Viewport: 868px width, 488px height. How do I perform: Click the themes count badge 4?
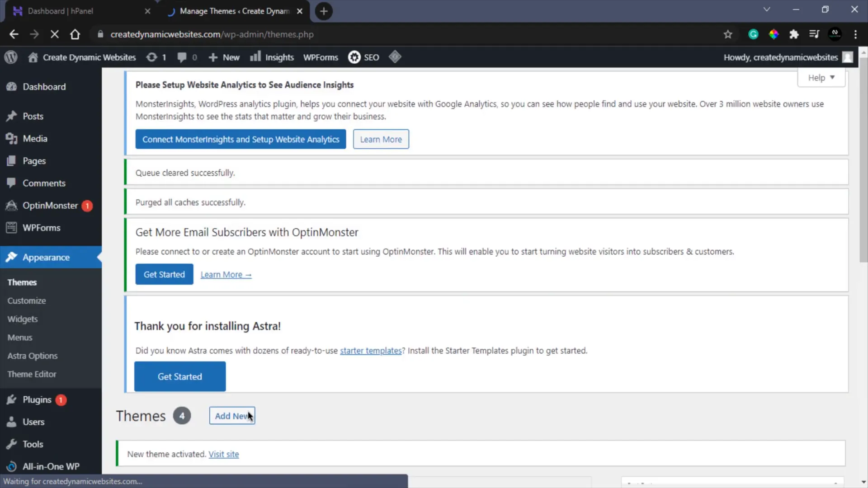(x=182, y=416)
